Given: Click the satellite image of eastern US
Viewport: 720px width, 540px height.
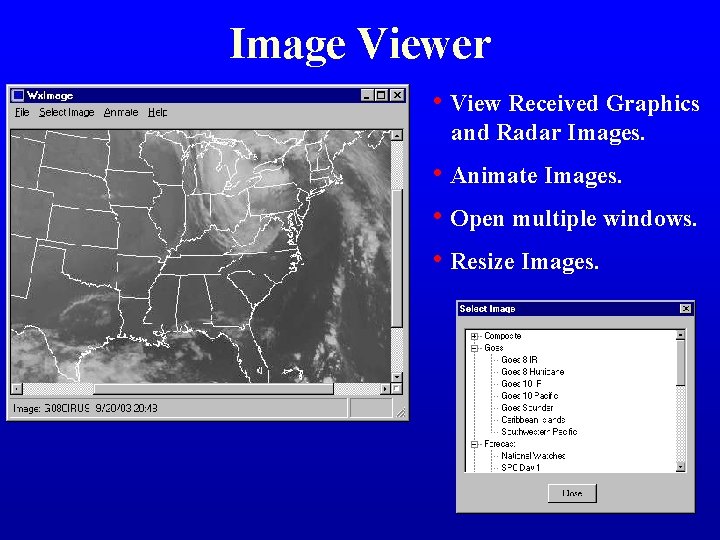Looking at the screenshot, I should click(x=201, y=256).
